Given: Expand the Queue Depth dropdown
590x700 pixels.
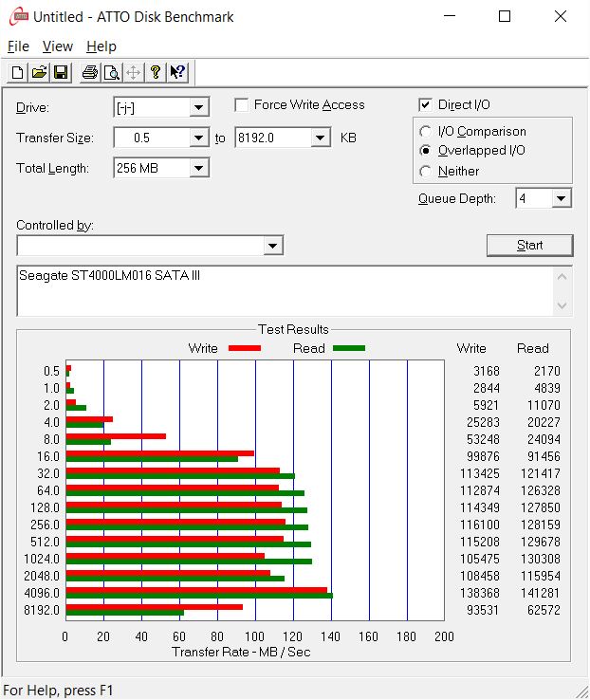Looking at the screenshot, I should (x=562, y=198).
